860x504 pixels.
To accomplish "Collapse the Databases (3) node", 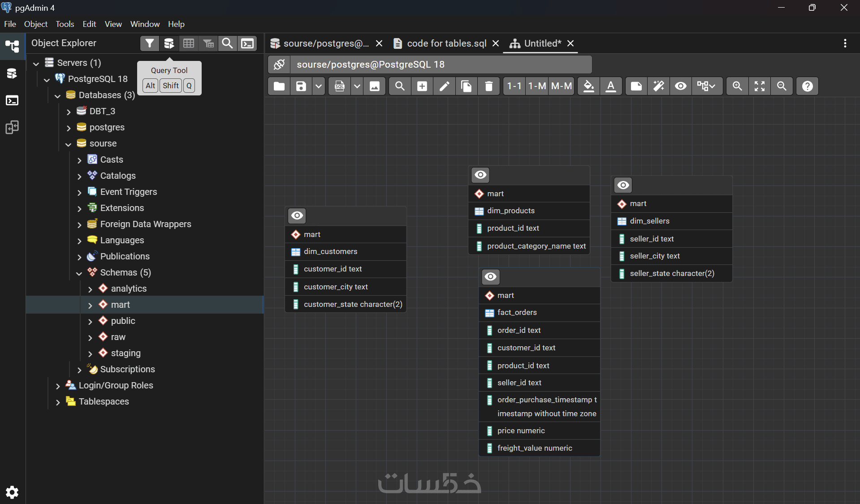I will tap(58, 95).
